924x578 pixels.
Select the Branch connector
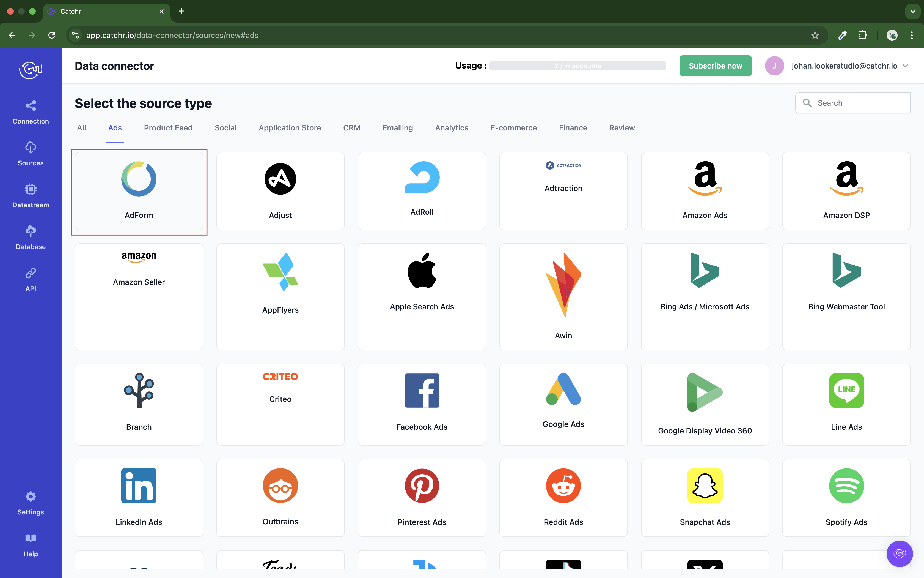(x=139, y=404)
